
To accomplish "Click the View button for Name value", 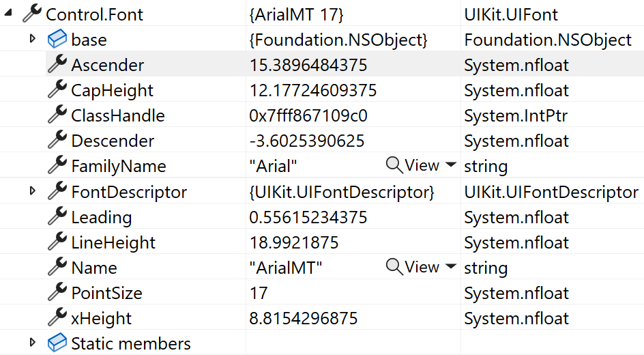I will point(422,267).
